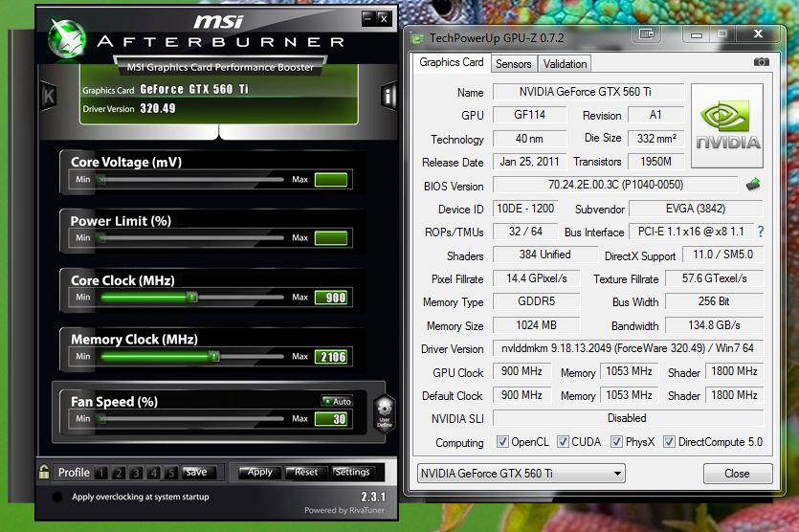Toggle the profile lock padlock icon
The image size is (799, 532).
tap(44, 472)
